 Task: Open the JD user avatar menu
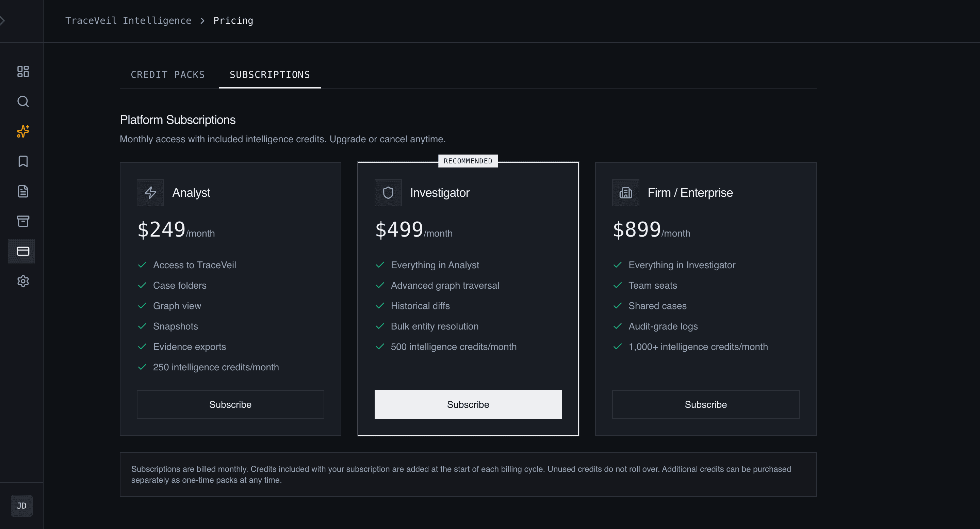pos(22,506)
